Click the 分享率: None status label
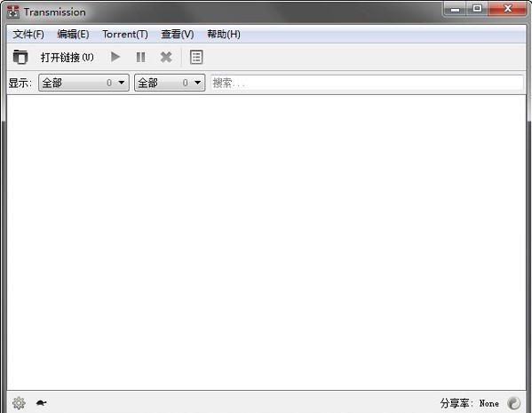Viewport: 532px width, 413px height. coord(469,403)
